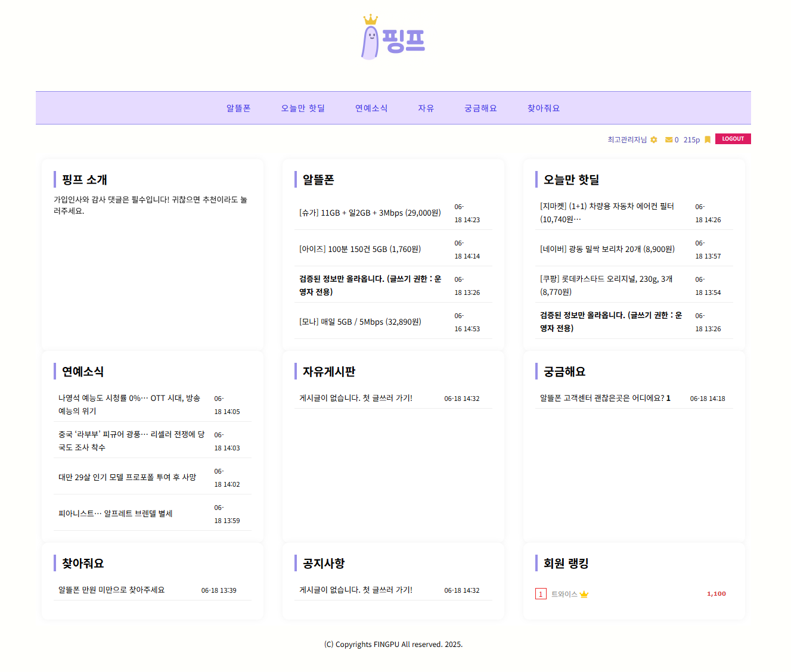Click the 최고관리자님 username link
The image size is (791, 672).
click(626, 140)
